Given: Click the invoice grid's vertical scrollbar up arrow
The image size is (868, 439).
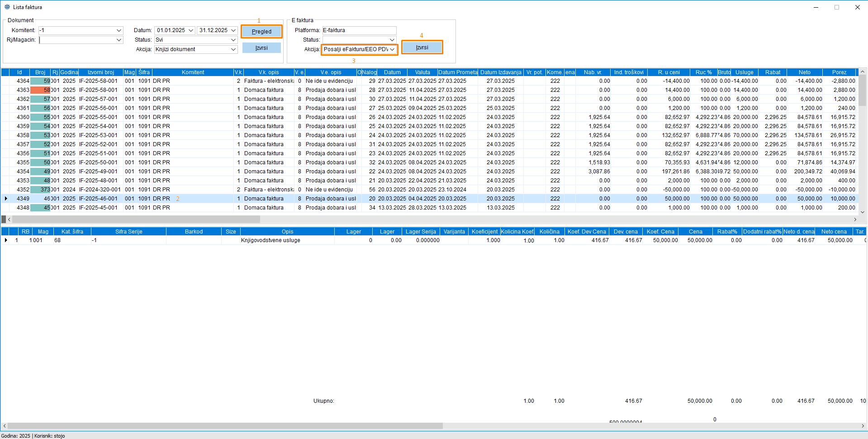Looking at the screenshot, I should pos(863,72).
